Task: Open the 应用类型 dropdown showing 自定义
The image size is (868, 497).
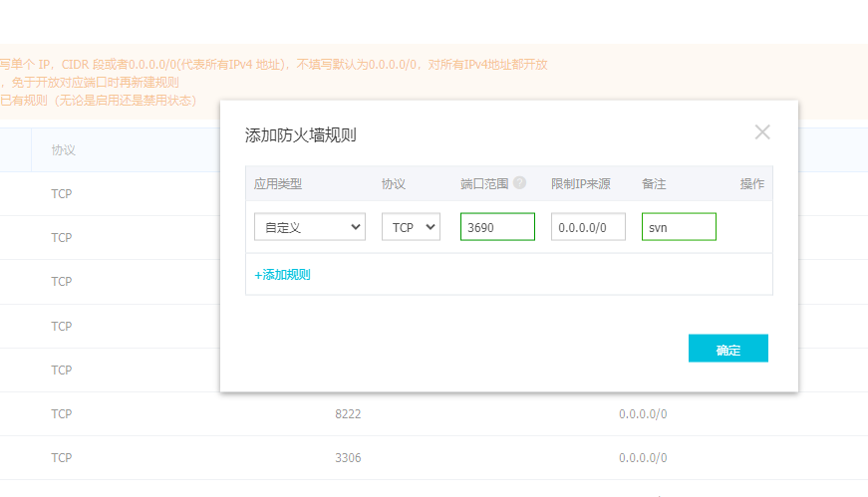Action: pyautogui.click(x=310, y=227)
